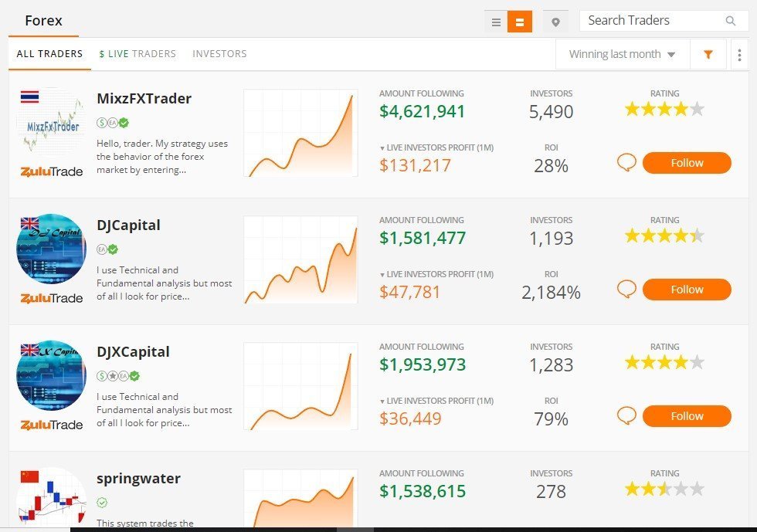
Task: Click DJXCapital star rating
Action: [x=664, y=363]
